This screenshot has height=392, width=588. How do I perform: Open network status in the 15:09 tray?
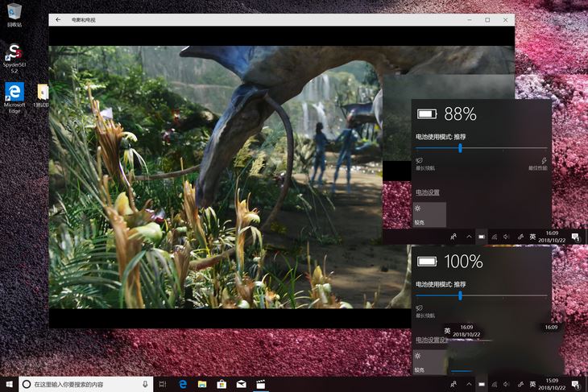495,384
